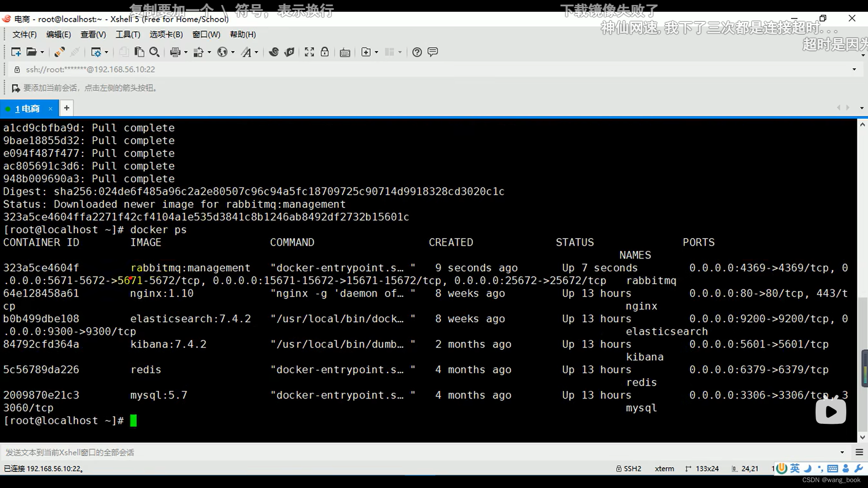This screenshot has height=488, width=868.
Task: Click the SSH2 status bar indicator
Action: tap(629, 469)
